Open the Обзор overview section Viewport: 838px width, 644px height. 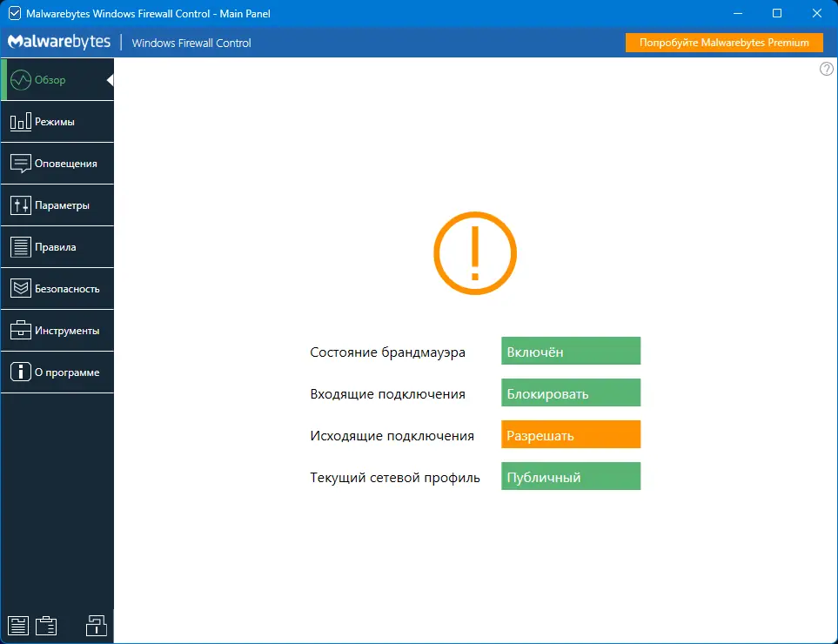[x=57, y=80]
